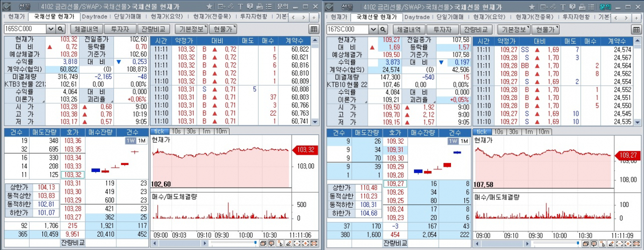644x250 pixels.
Task: Click the first overlay icon under left chart
Action: pos(263,244)
